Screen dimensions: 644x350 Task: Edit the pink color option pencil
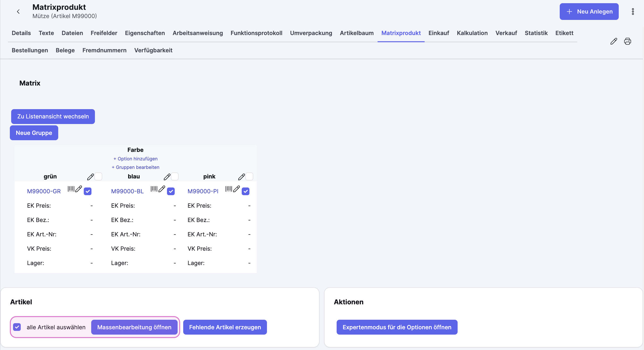click(x=241, y=177)
